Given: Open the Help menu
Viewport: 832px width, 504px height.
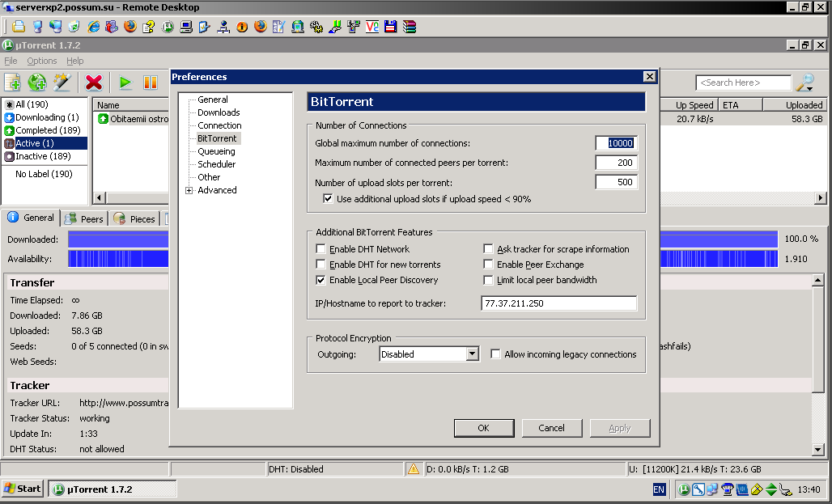Looking at the screenshot, I should point(74,61).
